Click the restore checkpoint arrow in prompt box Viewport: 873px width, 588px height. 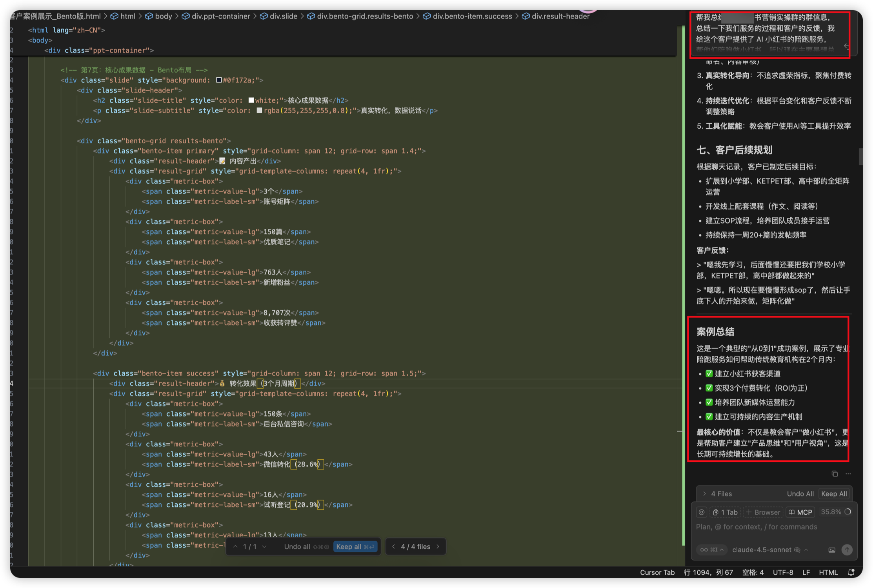846,46
